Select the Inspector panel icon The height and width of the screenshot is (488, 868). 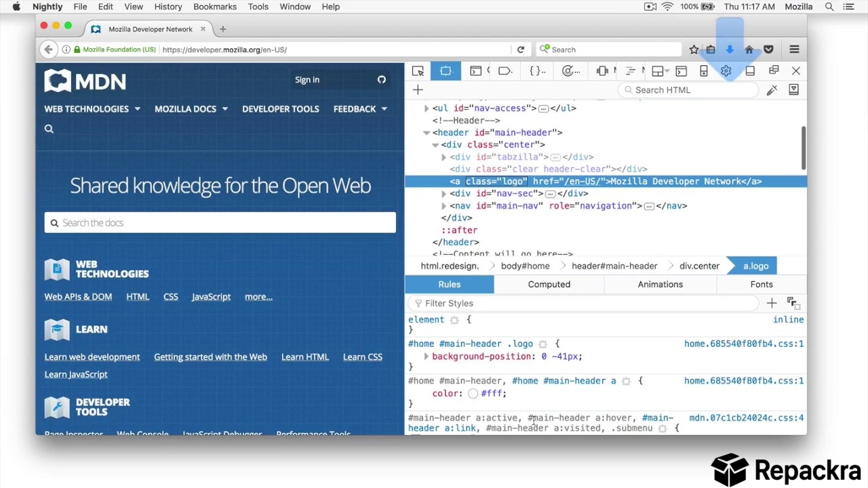coord(446,71)
